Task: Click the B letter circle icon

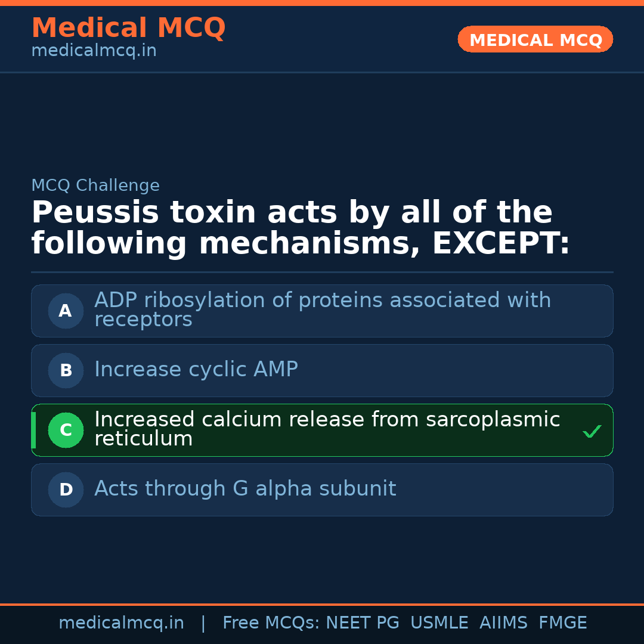Action: pyautogui.click(x=66, y=370)
